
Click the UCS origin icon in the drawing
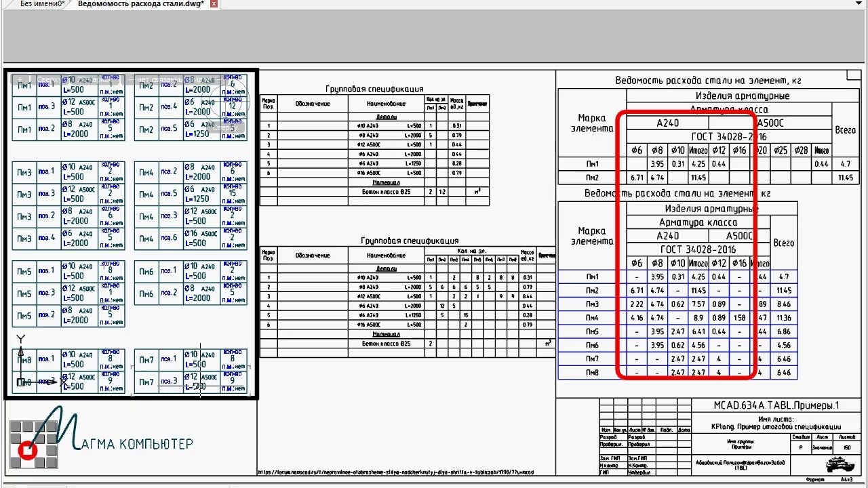pos(22,382)
